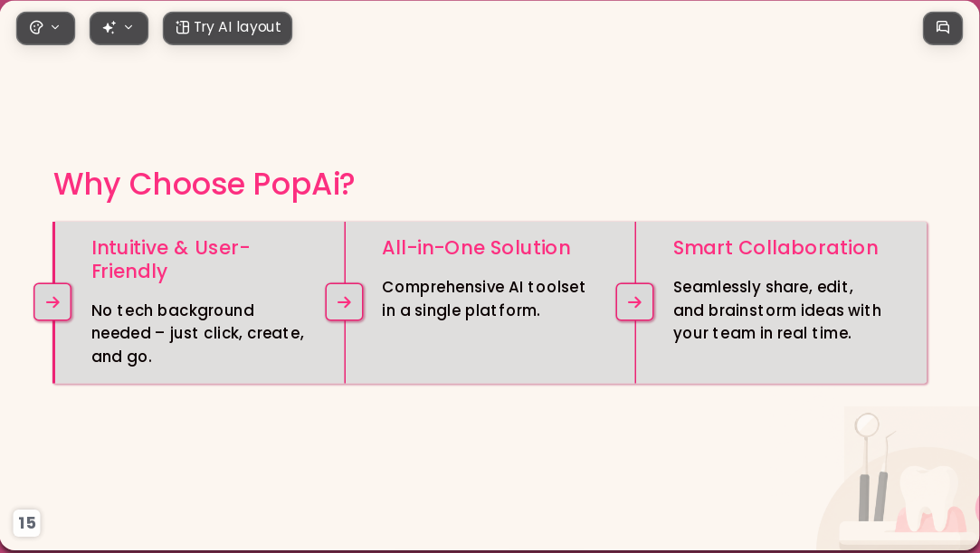Expand the chevron beside the sparkle icon
The image size is (980, 553).
coord(128,27)
